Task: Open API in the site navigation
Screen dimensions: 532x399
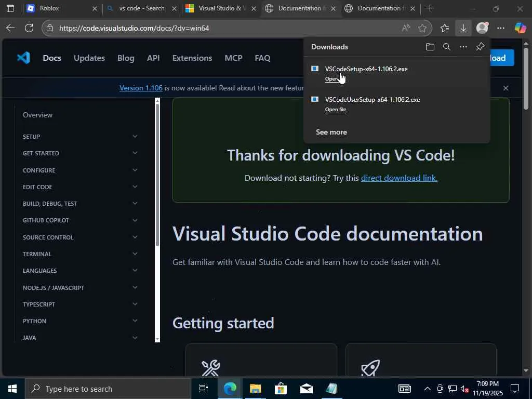Action: 153,58
